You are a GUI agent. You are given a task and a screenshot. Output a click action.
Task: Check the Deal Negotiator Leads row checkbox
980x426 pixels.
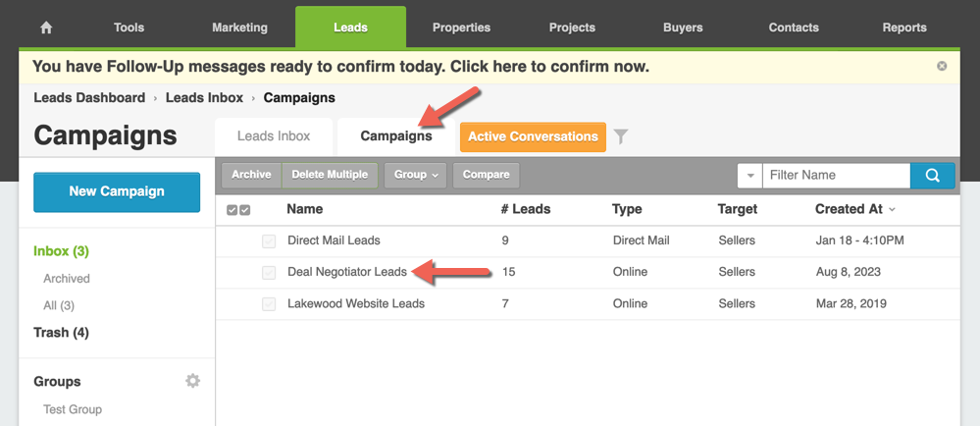coord(269,273)
